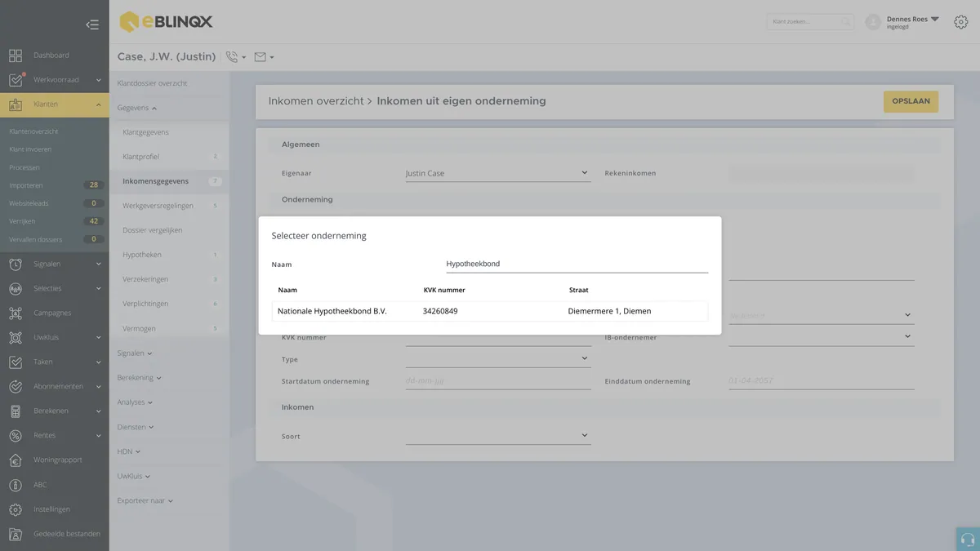
Task: Open the Eigenaar dropdown showing Justin Case
Action: 498,173
